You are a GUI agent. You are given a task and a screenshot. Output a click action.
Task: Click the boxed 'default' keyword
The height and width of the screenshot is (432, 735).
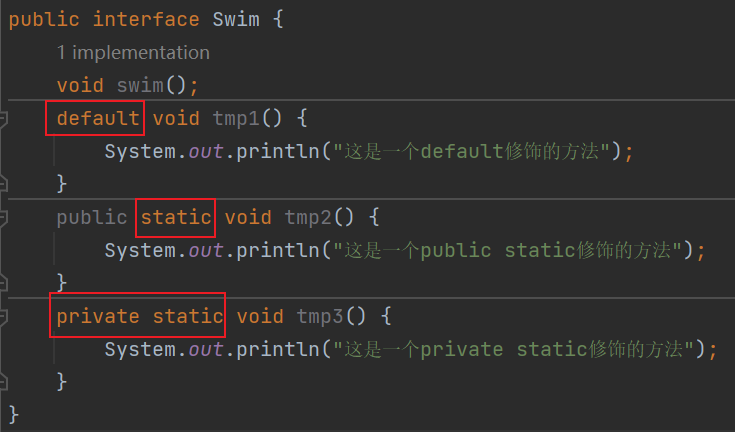(97, 119)
